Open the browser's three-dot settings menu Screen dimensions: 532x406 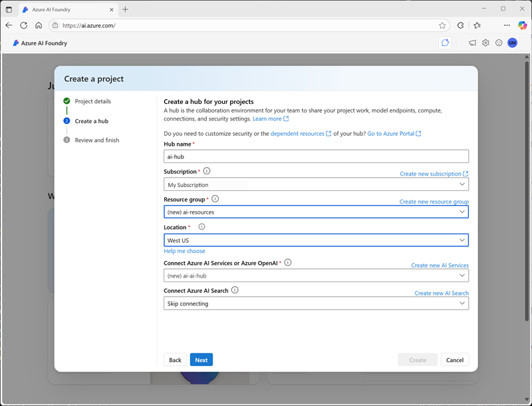(506, 25)
